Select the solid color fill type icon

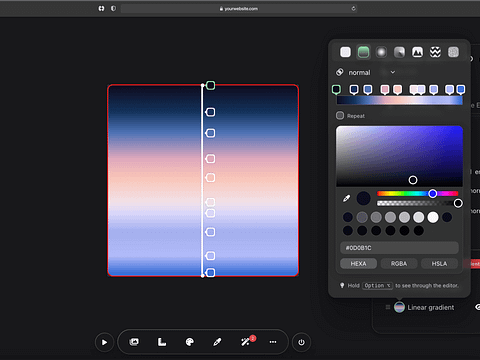click(x=345, y=52)
